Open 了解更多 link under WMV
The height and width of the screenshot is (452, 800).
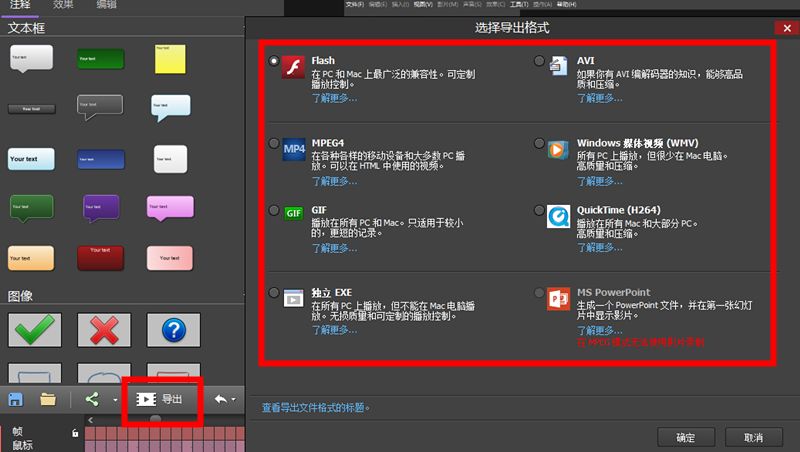pos(599,181)
